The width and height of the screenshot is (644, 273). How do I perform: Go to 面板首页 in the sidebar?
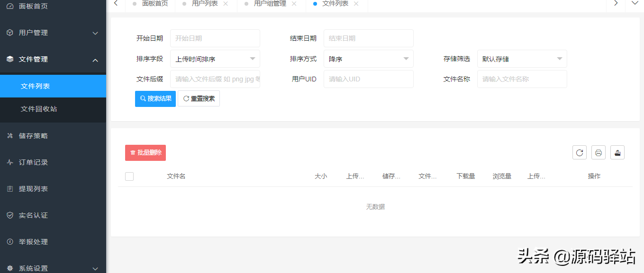click(x=53, y=6)
